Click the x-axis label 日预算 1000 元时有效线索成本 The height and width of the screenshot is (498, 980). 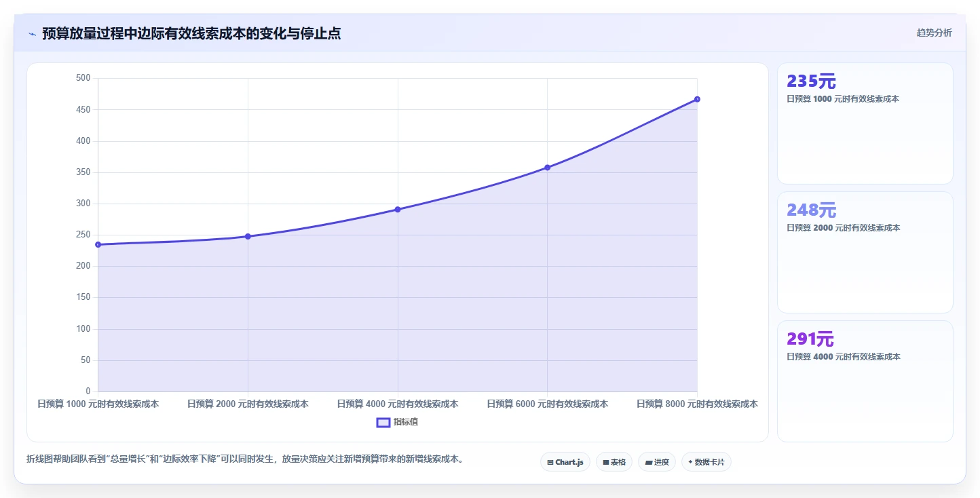pyautogui.click(x=98, y=404)
